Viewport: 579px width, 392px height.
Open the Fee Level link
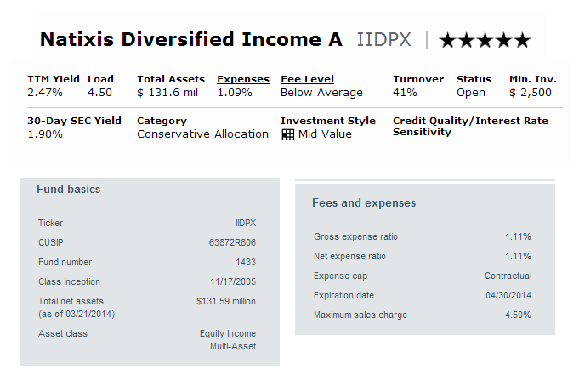point(307,79)
